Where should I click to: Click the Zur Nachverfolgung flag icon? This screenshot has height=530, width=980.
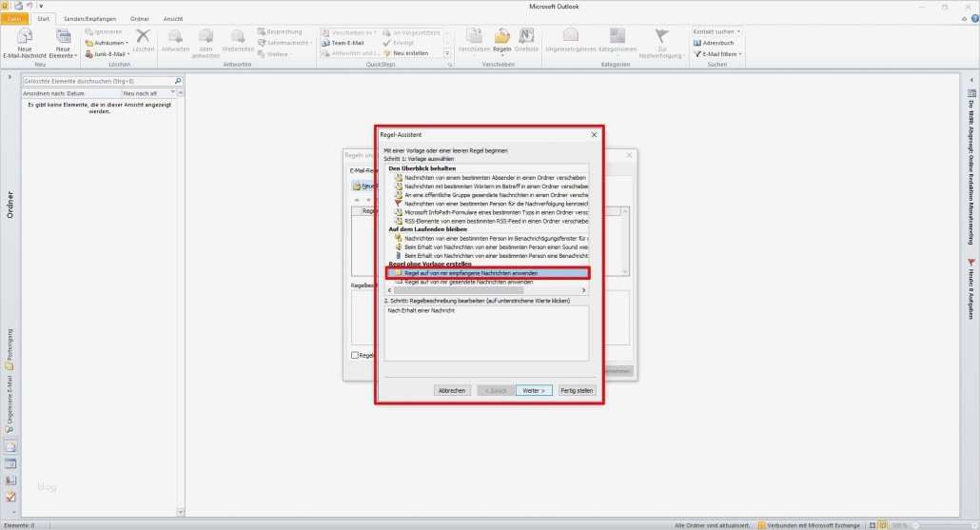(x=661, y=35)
